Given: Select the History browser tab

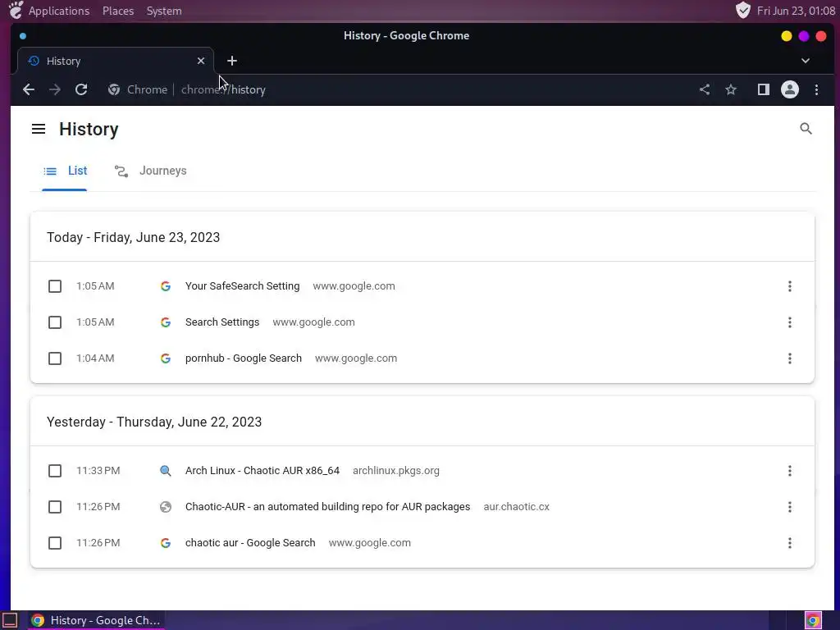Looking at the screenshot, I should (116, 61).
